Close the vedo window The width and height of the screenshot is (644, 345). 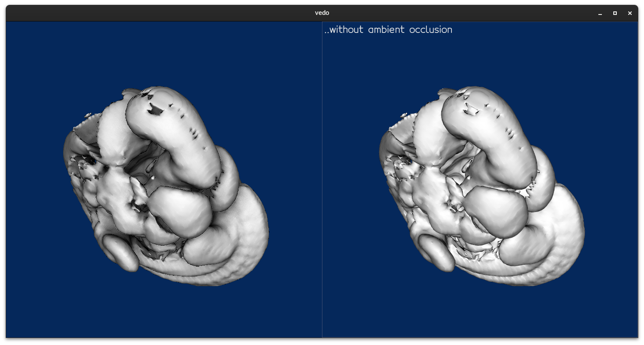coord(630,13)
